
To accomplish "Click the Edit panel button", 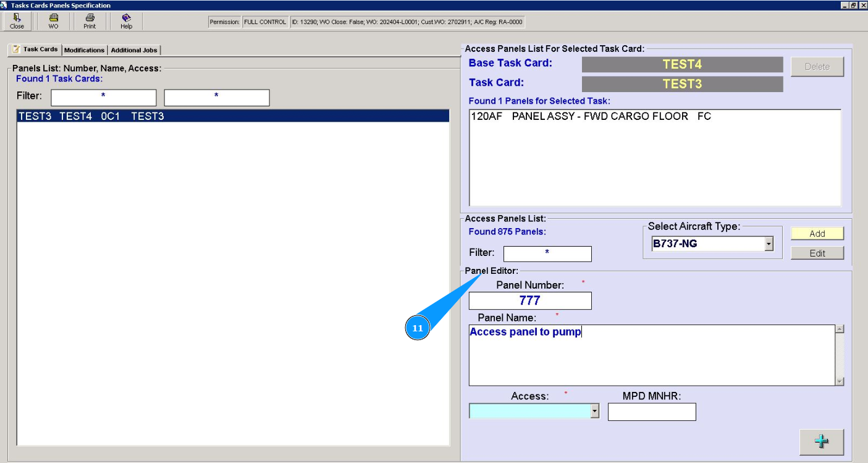I will click(817, 253).
